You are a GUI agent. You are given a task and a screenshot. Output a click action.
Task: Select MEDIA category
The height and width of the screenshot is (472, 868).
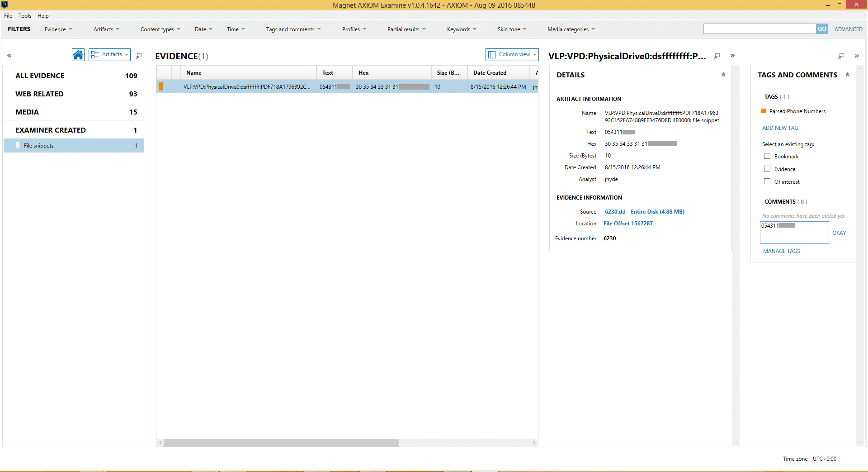click(x=74, y=112)
